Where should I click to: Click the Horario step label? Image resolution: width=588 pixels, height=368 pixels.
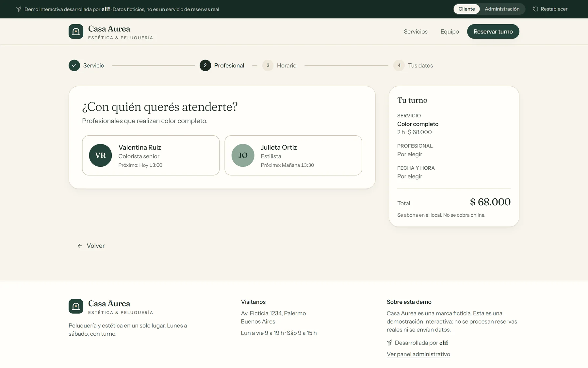tap(286, 65)
